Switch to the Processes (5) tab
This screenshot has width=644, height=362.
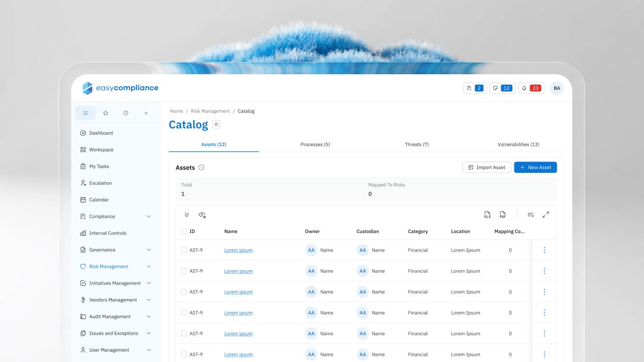coord(315,144)
